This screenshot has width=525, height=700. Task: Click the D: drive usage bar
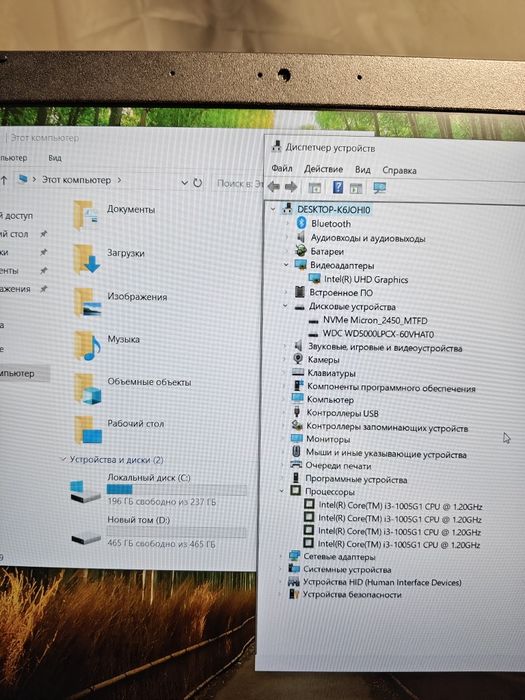coord(176,531)
